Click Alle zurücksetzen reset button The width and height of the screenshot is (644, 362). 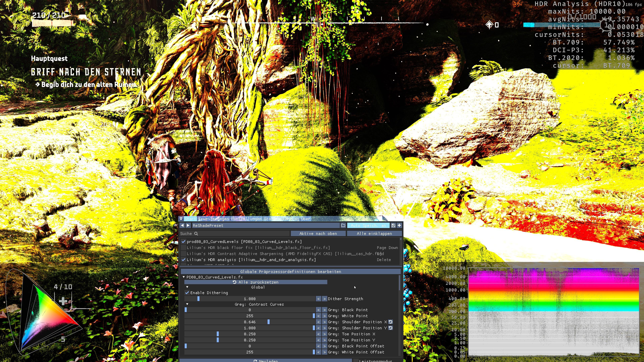[x=255, y=282]
